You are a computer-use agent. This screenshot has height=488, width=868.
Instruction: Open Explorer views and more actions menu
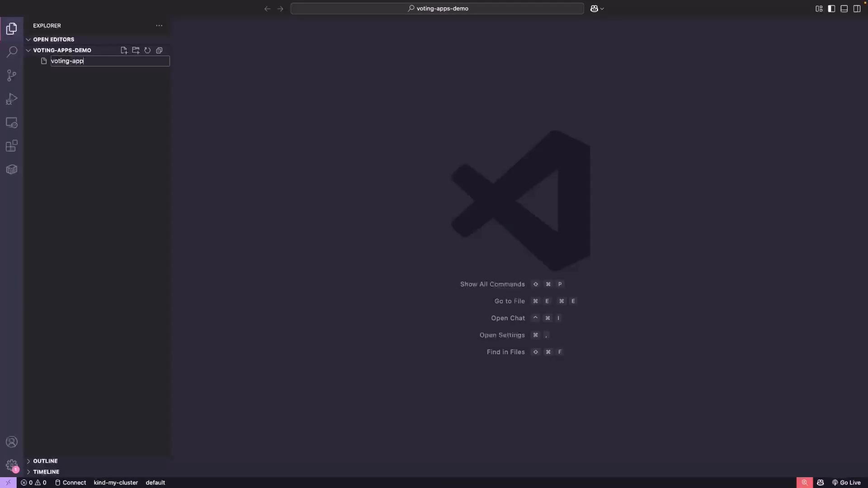tap(159, 26)
